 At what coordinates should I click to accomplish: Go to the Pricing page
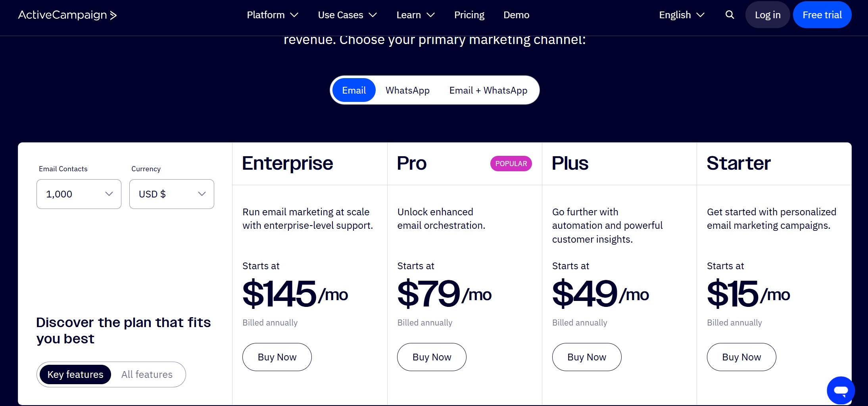coord(469,15)
